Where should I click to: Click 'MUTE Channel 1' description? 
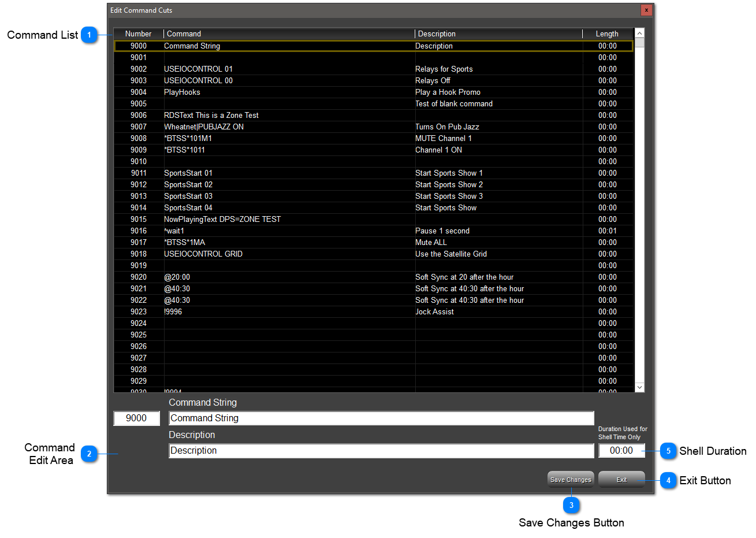(x=444, y=139)
